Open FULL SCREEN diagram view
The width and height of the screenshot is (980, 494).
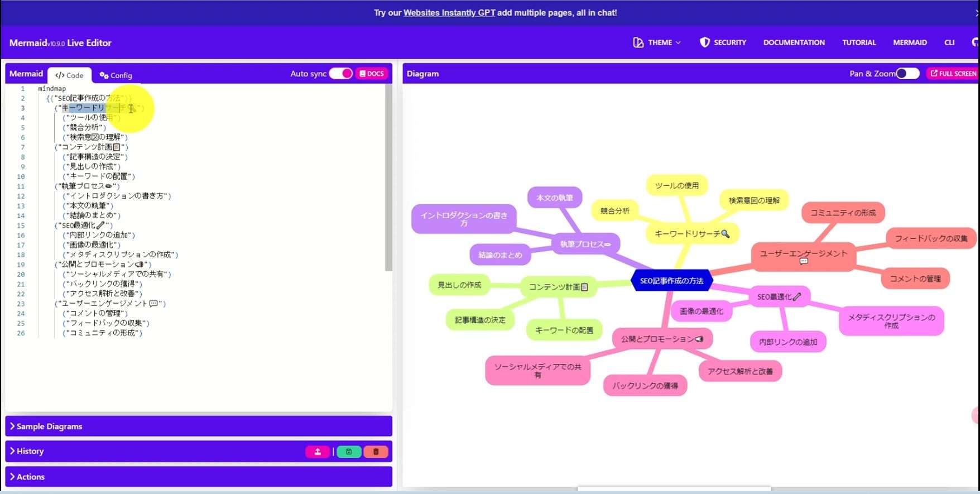point(953,74)
